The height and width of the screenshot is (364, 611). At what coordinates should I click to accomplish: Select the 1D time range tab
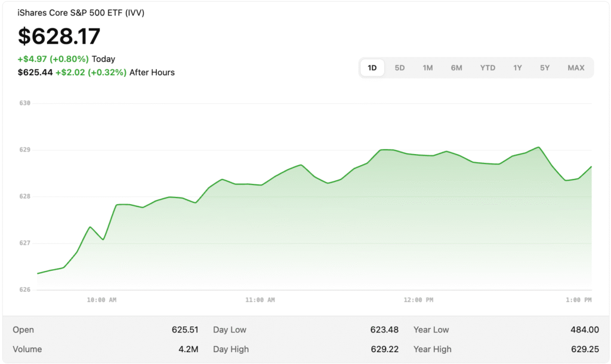click(x=372, y=68)
